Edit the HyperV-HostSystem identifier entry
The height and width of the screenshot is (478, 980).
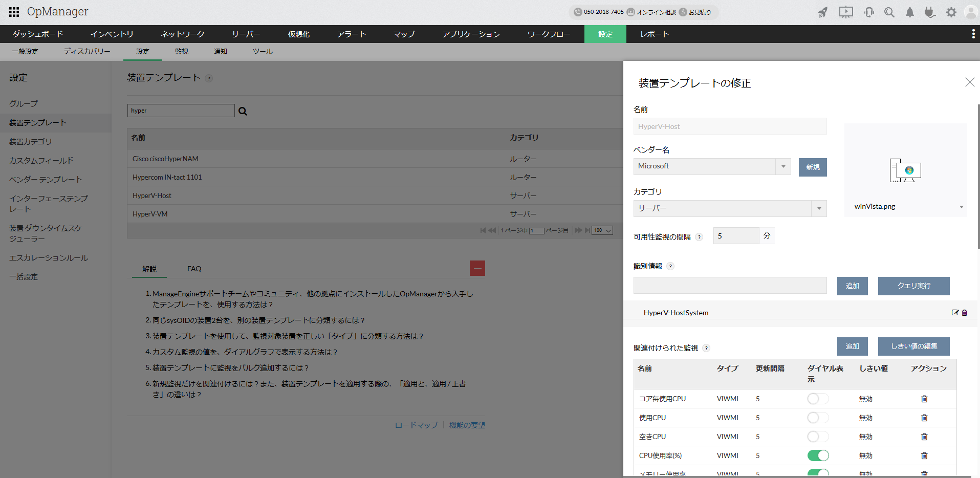coord(954,313)
